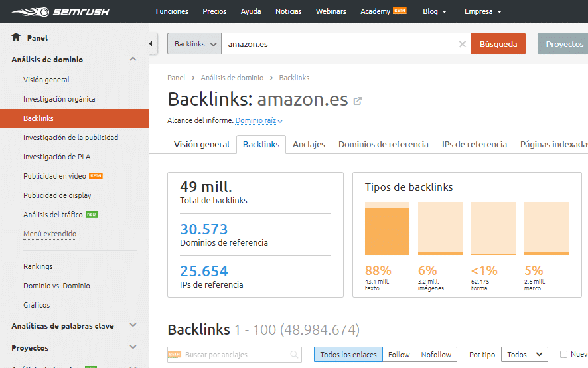Open Visión general in sidebar

[x=46, y=80]
